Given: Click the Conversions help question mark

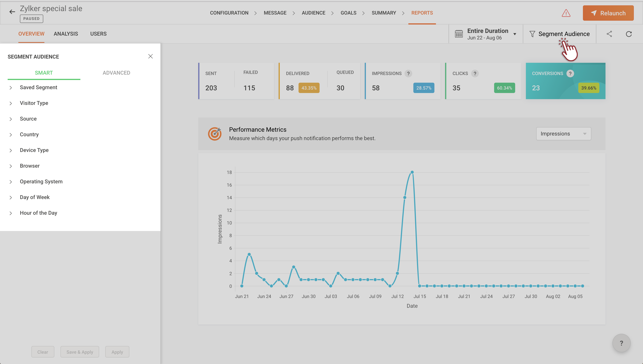Looking at the screenshot, I should 570,73.
